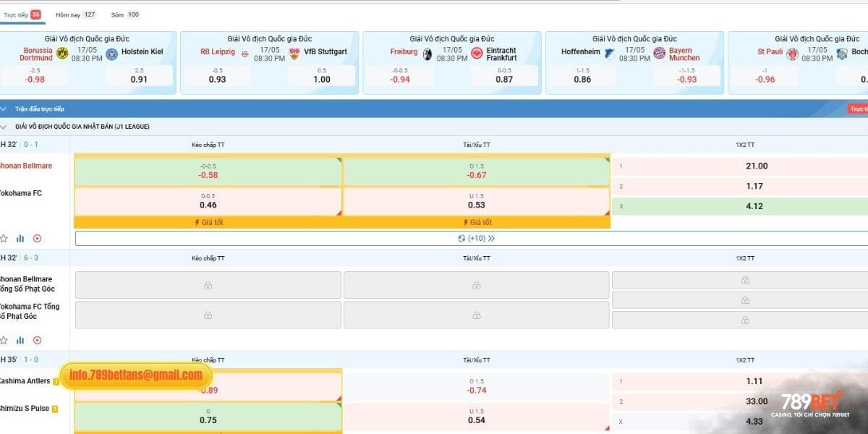Open statistics chart for 6-3 corners match
868x434 pixels.
coord(20,340)
